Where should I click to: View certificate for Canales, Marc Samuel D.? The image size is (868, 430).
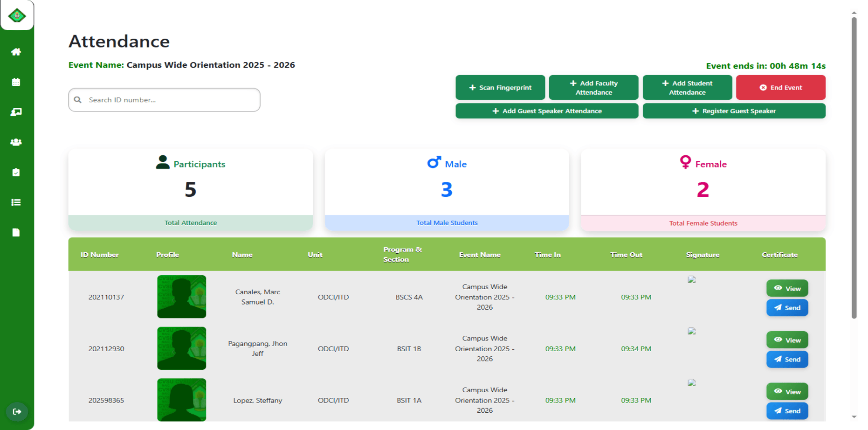pos(787,288)
